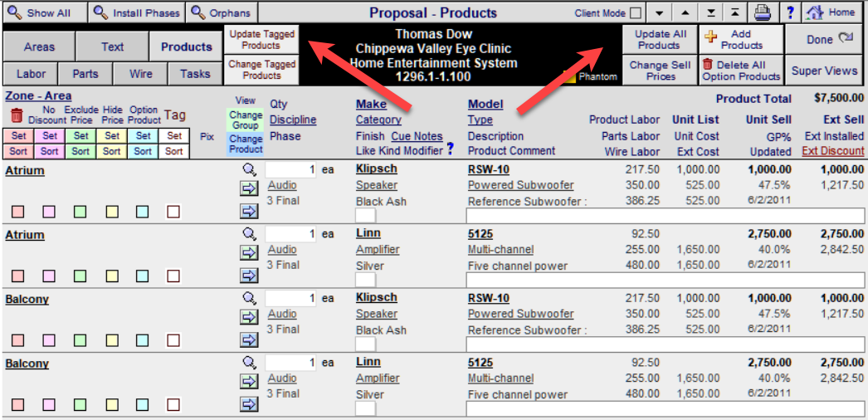This screenshot has height=420, width=868.
Task: Sort by the Make column header
Action: (x=372, y=104)
